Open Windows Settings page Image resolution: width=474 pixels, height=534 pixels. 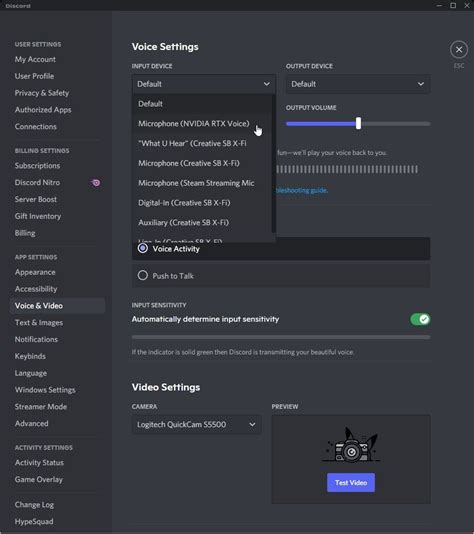(45, 390)
